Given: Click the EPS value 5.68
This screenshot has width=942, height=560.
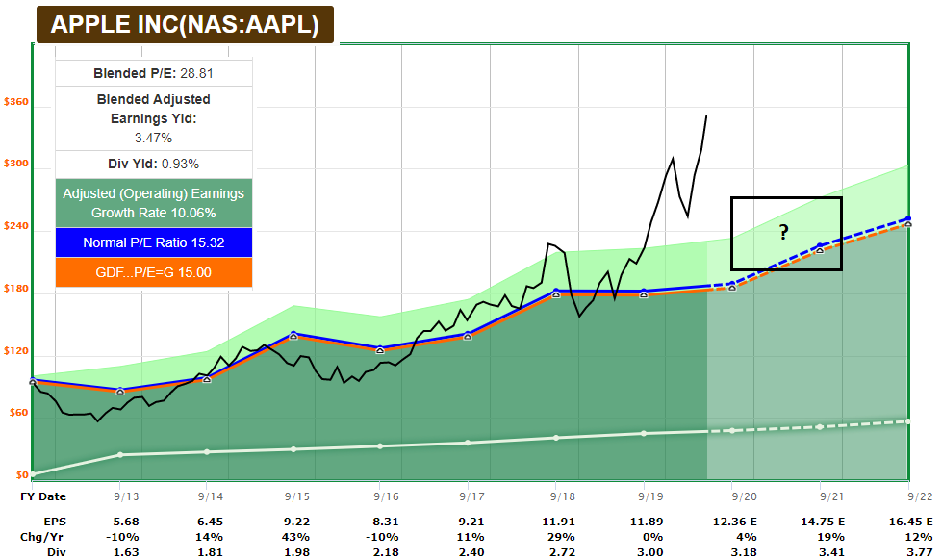Looking at the screenshot, I should [126, 522].
